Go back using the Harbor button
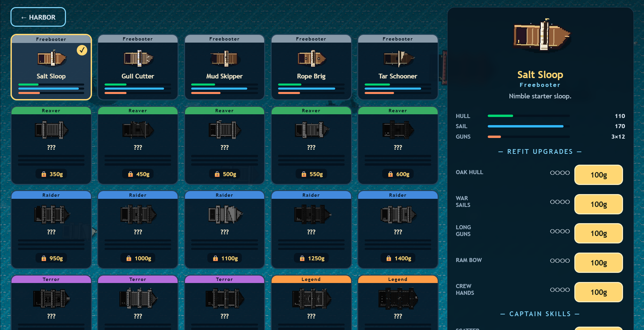644x330 pixels. pos(38,17)
